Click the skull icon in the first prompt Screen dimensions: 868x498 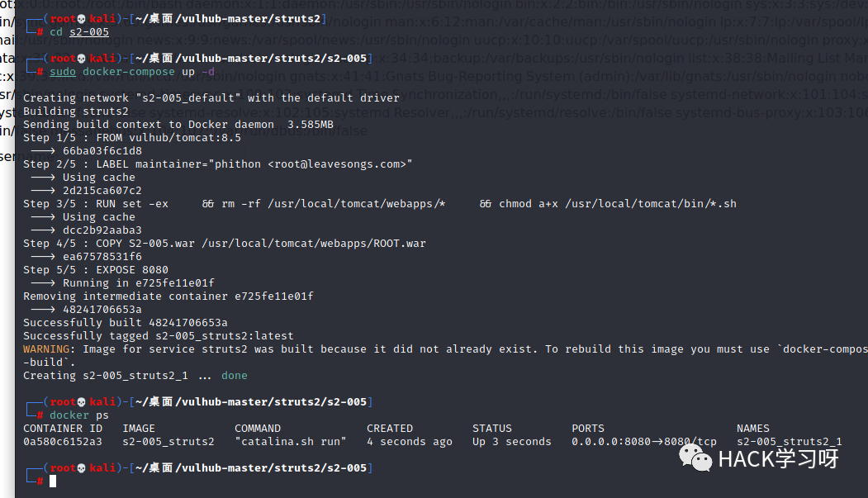pos(82,19)
